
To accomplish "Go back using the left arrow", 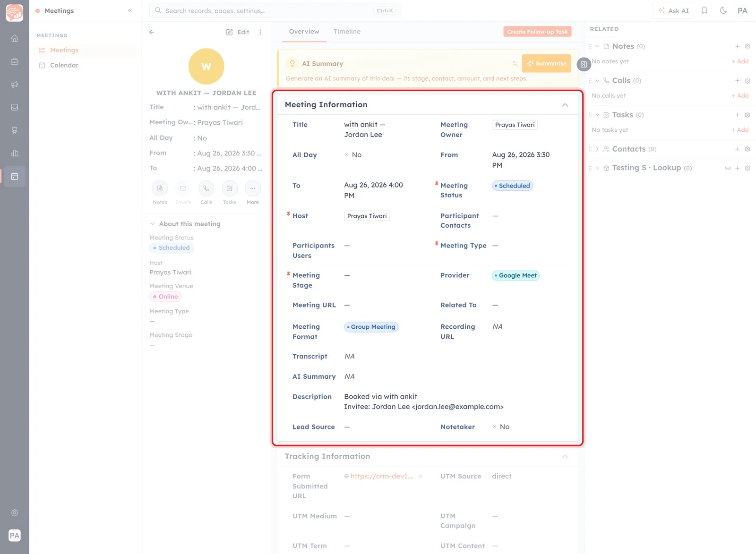I will (152, 32).
